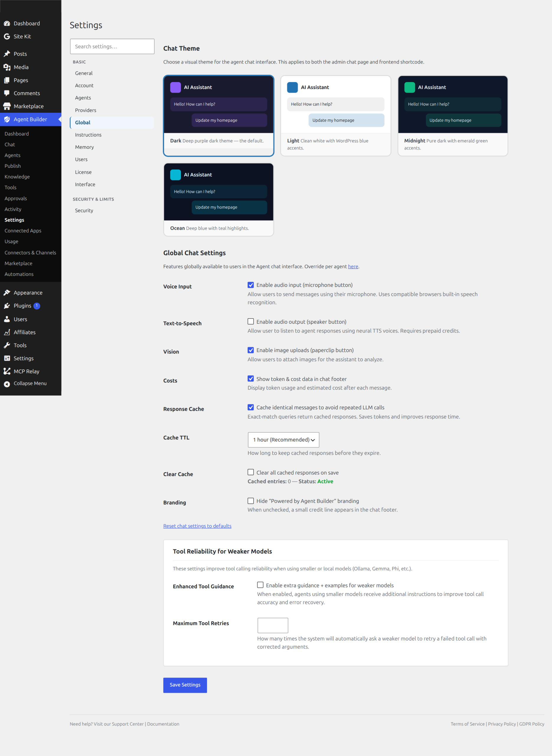Select the Global settings section

pos(112,123)
